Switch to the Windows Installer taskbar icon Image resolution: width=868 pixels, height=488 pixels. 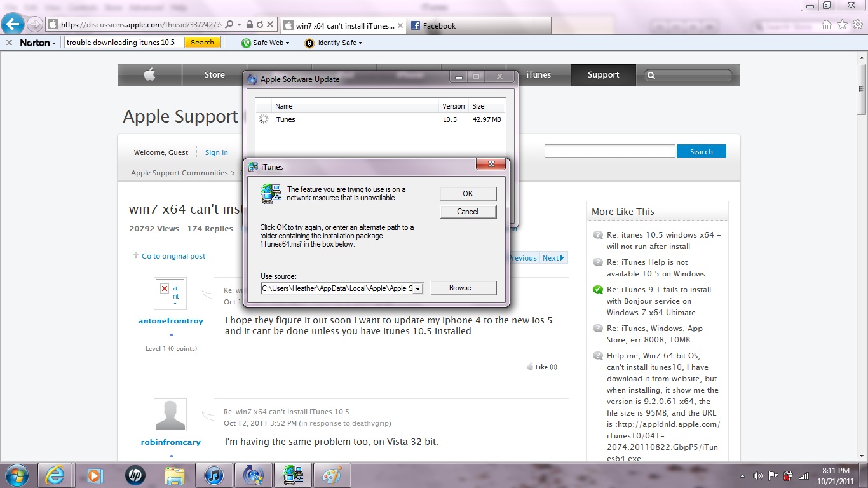coord(293,475)
